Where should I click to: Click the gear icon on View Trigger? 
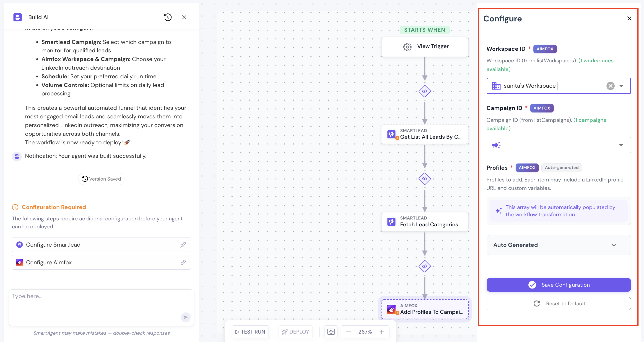coord(407,47)
